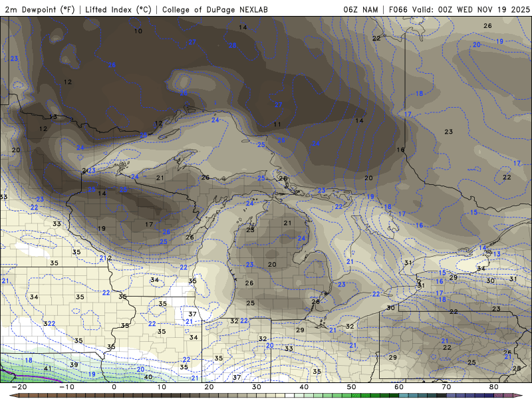Click the 60 label on the color scale
The height and width of the screenshot is (399, 532).
[398, 387]
